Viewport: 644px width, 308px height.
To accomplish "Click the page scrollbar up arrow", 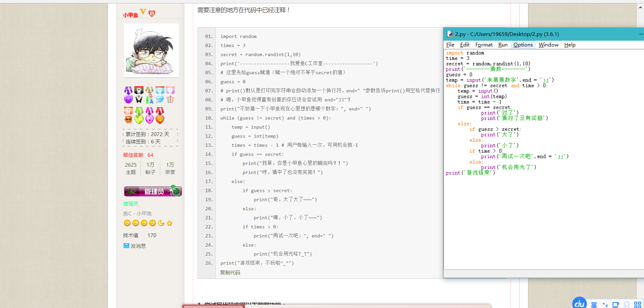I will 640,7.
